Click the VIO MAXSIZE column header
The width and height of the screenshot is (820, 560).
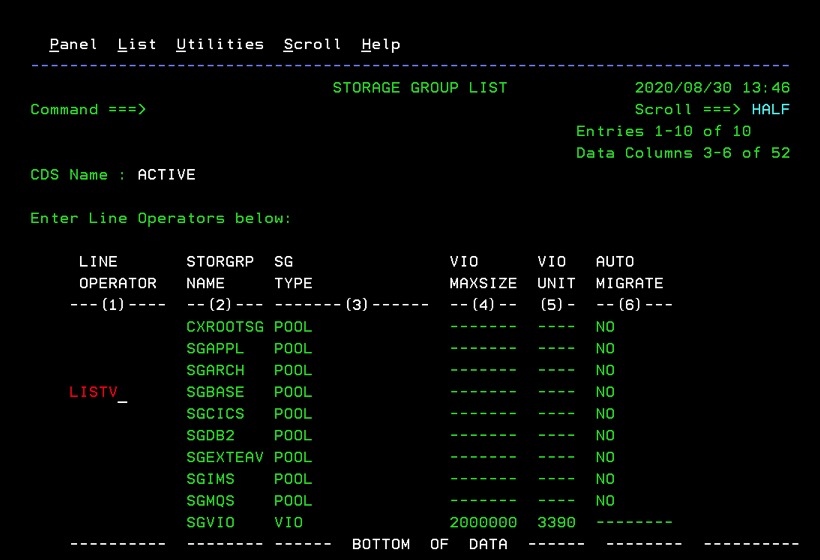click(x=483, y=272)
